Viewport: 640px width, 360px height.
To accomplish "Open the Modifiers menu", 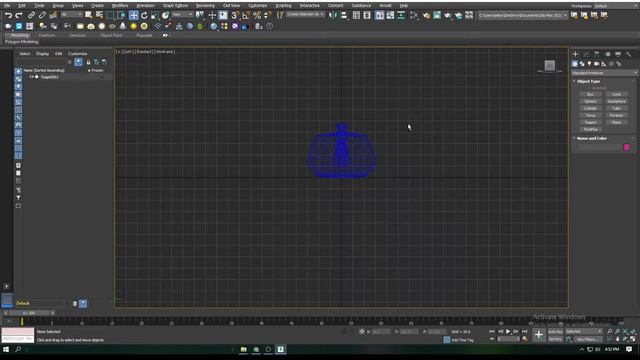I will [x=120, y=6].
